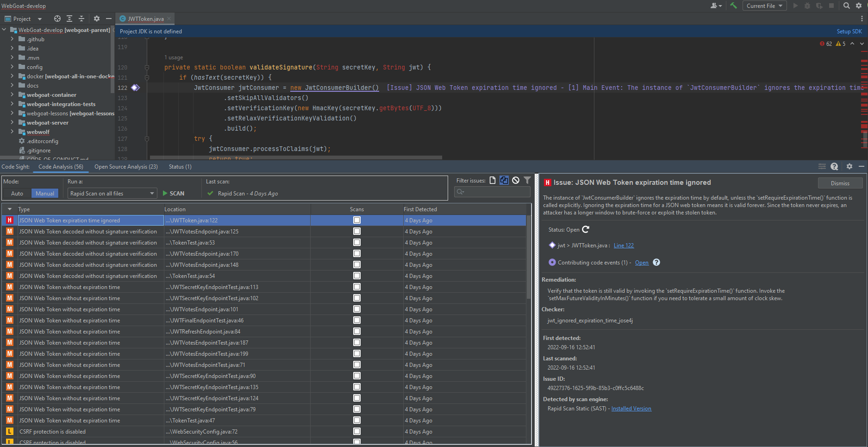Collapse all nodes in Project tree
The image size is (868, 447).
[x=81, y=19]
